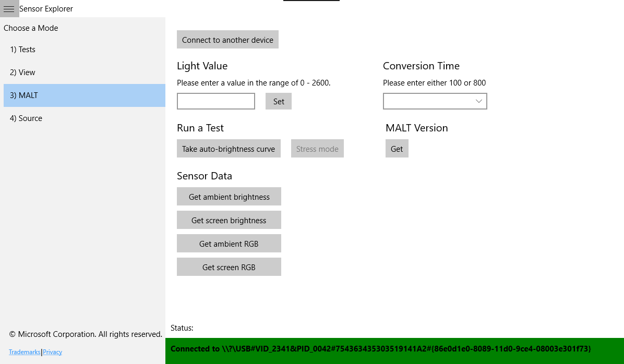624x364 pixels.
Task: Focus the Light Value input field
Action: pos(215,101)
